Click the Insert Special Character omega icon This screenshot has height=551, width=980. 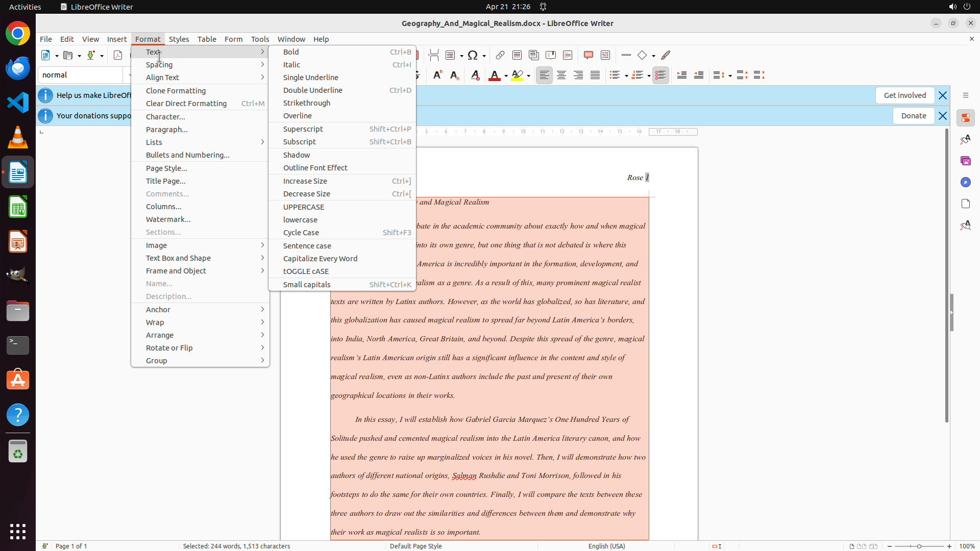[x=473, y=55]
